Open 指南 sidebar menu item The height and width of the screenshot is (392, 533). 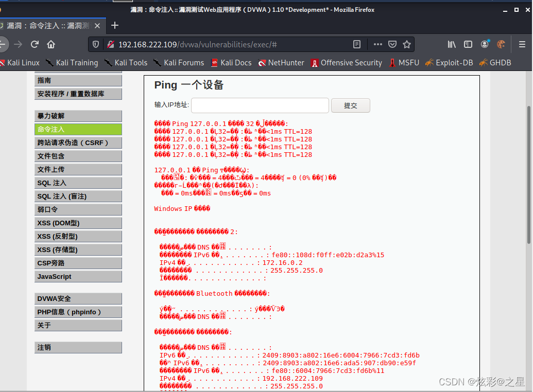[78, 80]
